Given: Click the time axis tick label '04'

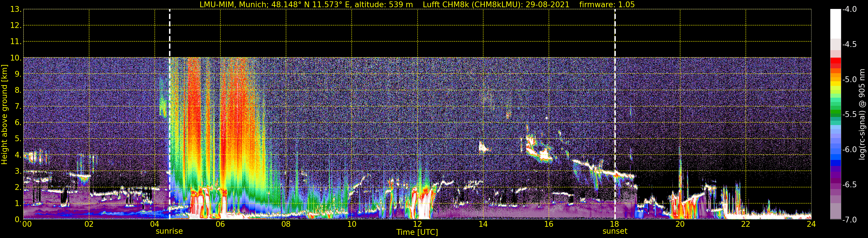Looking at the screenshot, I should (155, 224).
